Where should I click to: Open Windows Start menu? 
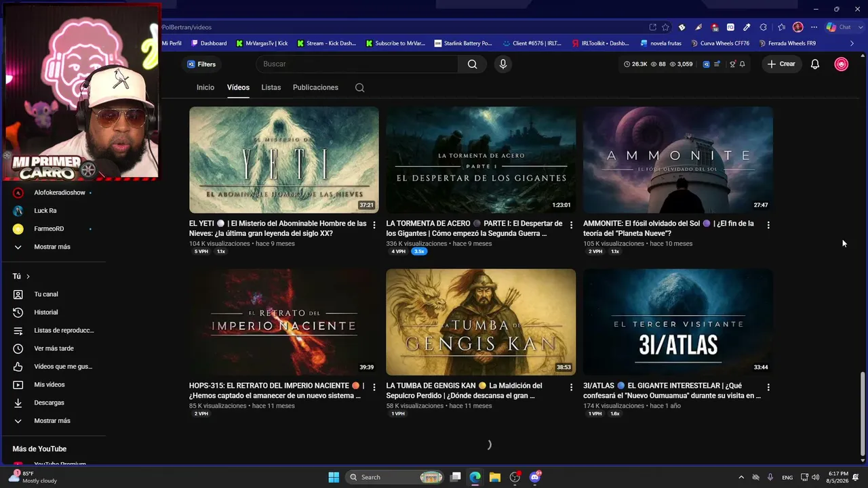(334, 477)
